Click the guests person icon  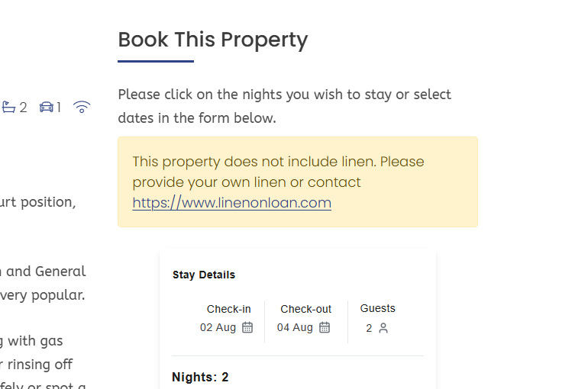(383, 328)
